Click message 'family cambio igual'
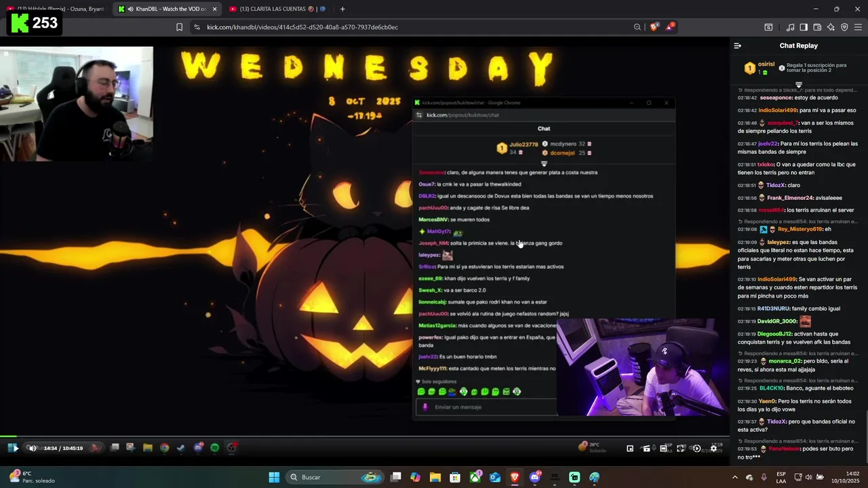The width and height of the screenshot is (868, 488). click(816, 308)
